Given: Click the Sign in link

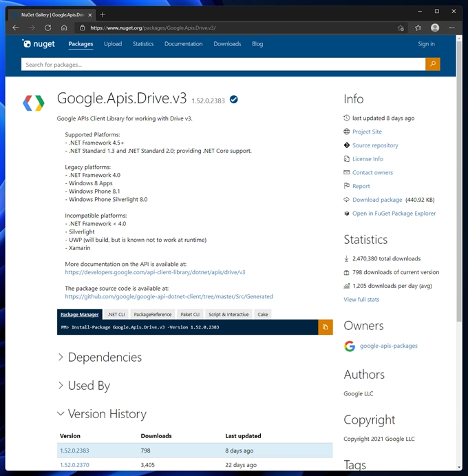Looking at the screenshot, I should pyautogui.click(x=426, y=44).
